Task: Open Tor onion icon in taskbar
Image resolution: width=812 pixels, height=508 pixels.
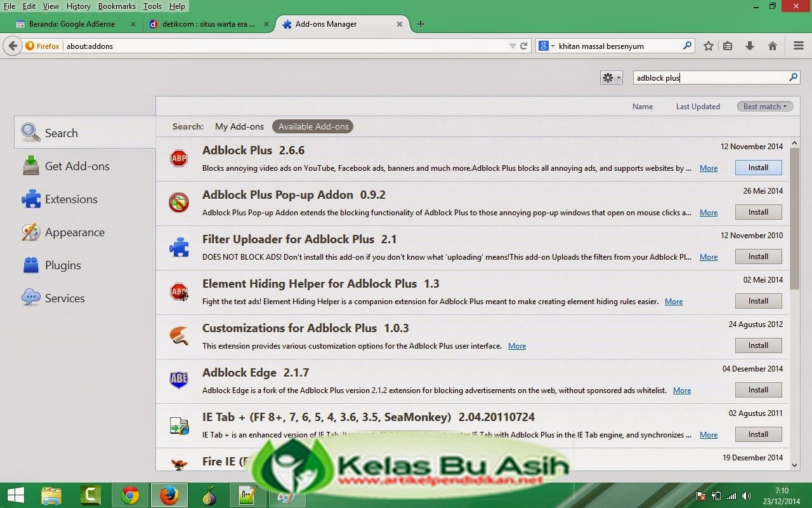Action: [208, 495]
